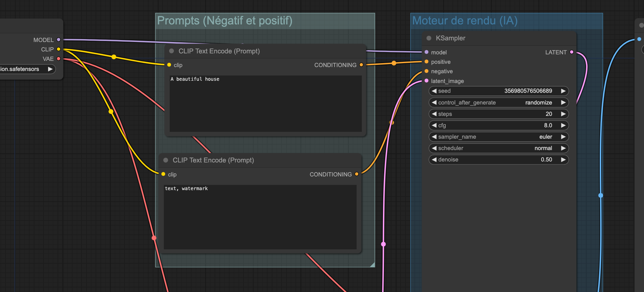The width and height of the screenshot is (644, 292).
Task: Click the checkpoint loader CLIP output socket
Action: (x=59, y=49)
